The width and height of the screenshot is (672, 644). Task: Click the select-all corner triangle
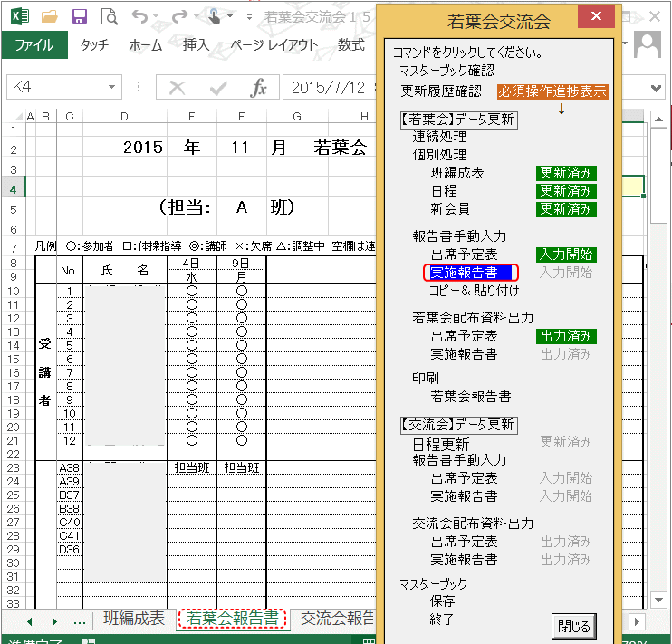click(19, 116)
